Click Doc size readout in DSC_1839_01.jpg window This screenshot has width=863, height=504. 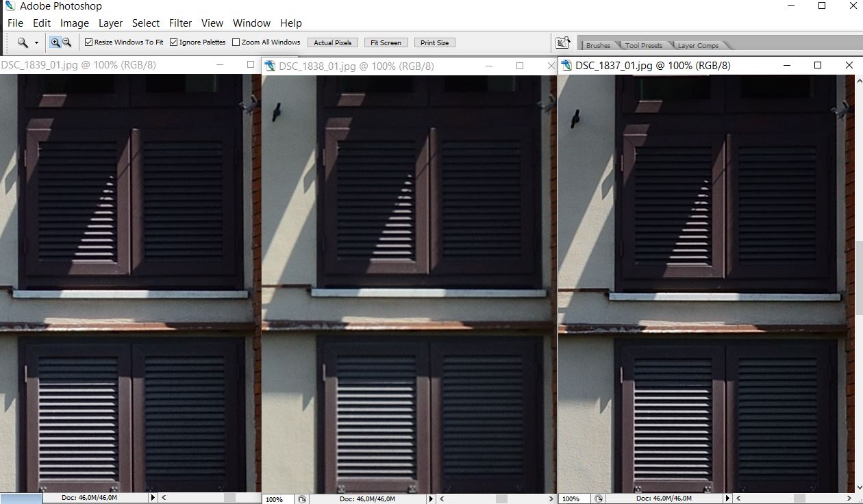(x=89, y=498)
